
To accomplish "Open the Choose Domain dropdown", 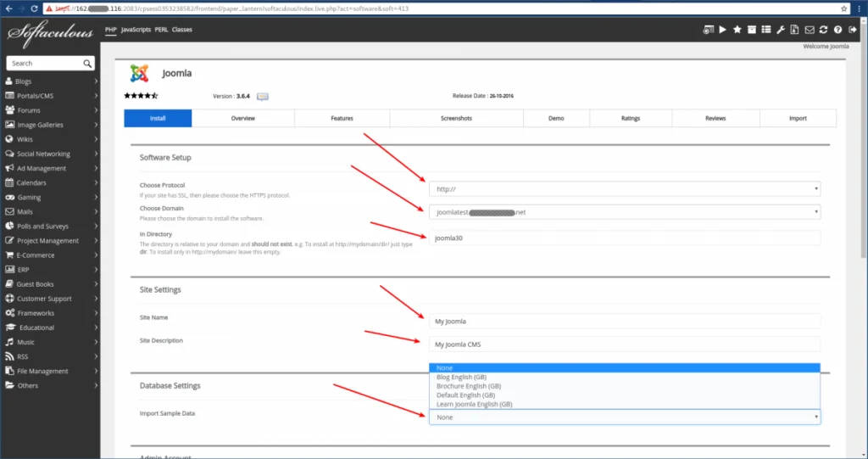I will coord(625,212).
